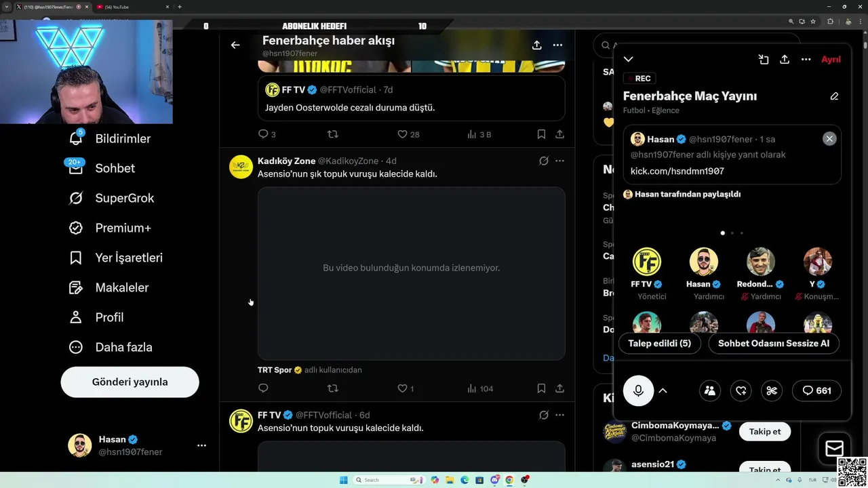
Task: Open Profil page
Action: (96, 317)
